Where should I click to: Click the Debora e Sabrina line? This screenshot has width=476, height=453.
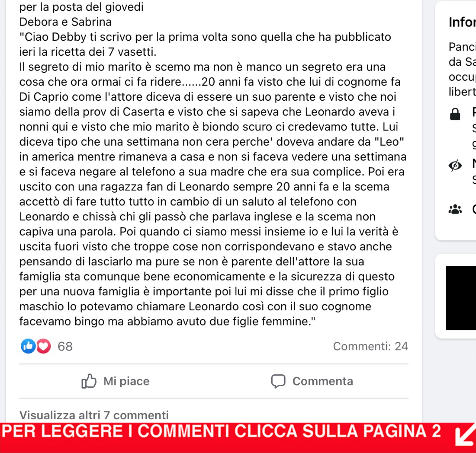click(65, 22)
